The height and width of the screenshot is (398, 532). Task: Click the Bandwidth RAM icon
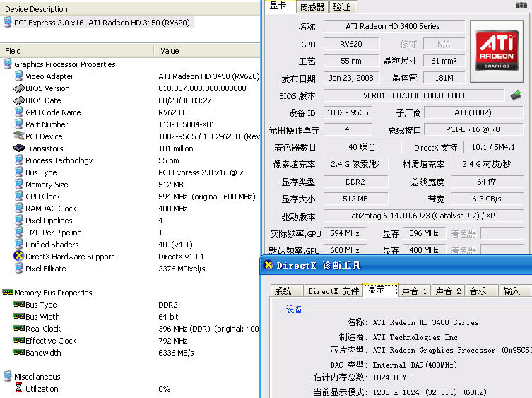(x=19, y=352)
